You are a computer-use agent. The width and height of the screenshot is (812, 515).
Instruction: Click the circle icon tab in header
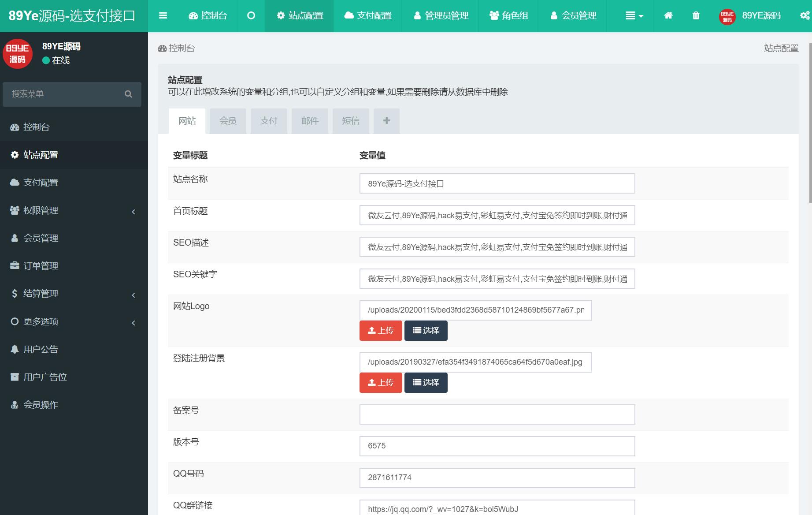tap(251, 16)
